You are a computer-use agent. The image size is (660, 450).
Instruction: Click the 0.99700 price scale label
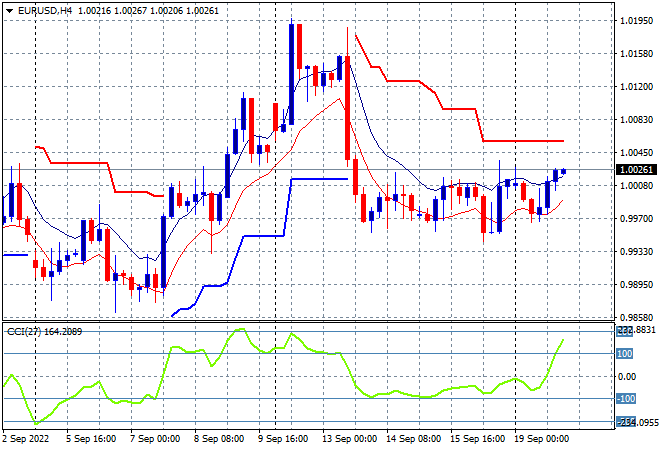tap(636, 218)
